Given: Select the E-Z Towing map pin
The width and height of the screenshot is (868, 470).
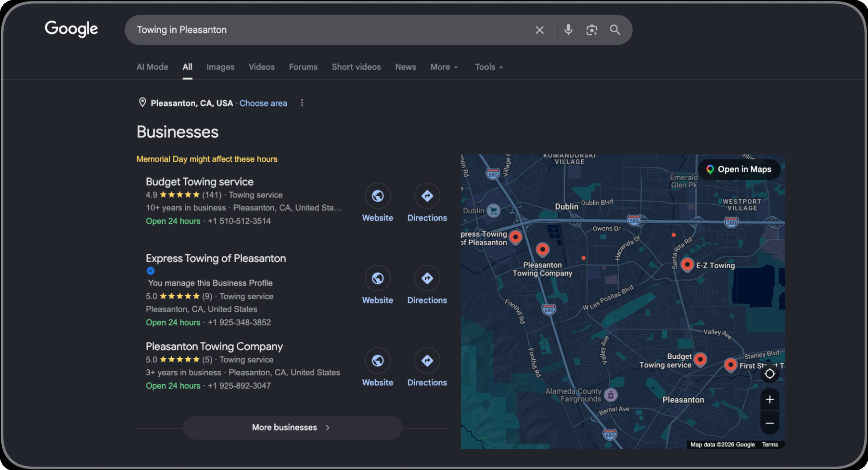Looking at the screenshot, I should 687,264.
